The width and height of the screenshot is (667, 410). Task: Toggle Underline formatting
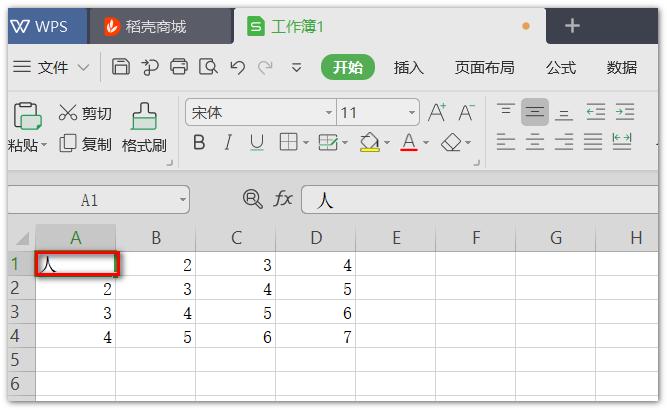click(x=257, y=143)
